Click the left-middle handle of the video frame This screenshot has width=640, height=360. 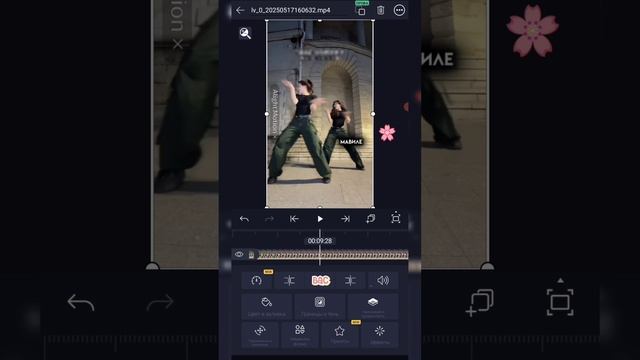[x=267, y=114]
